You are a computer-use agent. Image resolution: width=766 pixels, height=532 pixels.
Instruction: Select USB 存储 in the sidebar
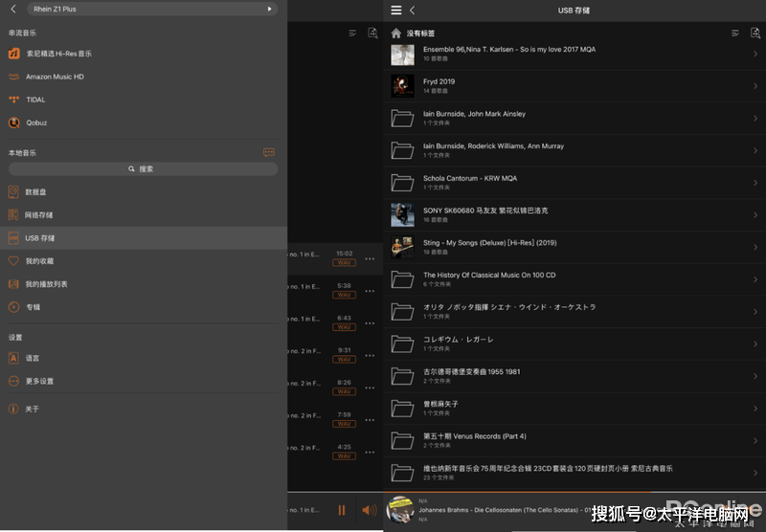coord(40,237)
